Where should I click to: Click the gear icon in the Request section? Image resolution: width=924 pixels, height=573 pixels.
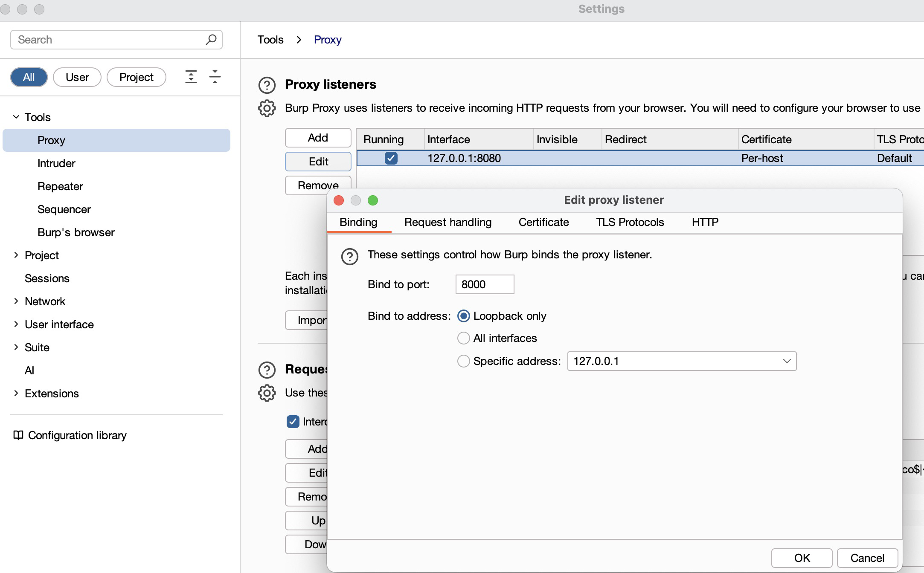(x=267, y=393)
